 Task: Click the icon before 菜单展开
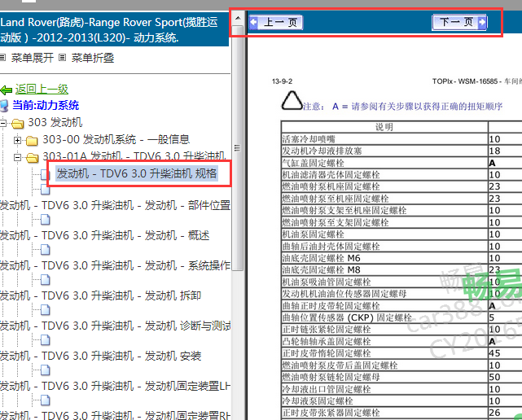[x=2, y=58]
